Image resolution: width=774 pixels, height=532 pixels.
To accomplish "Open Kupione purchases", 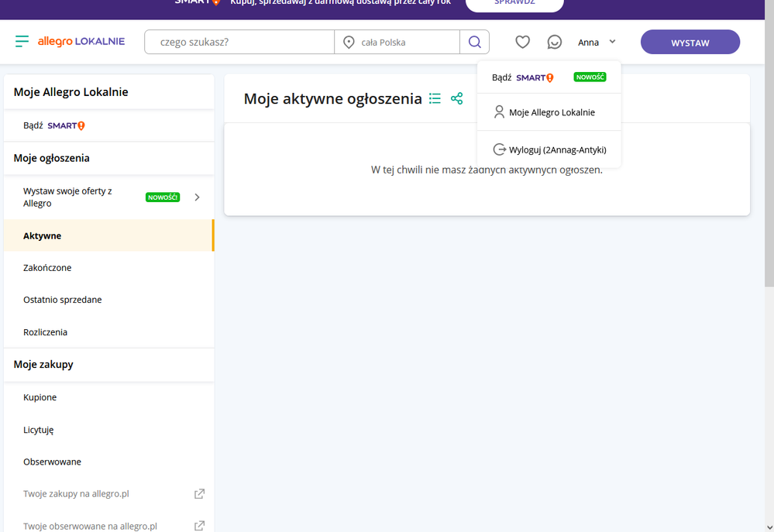I will click(109, 397).
